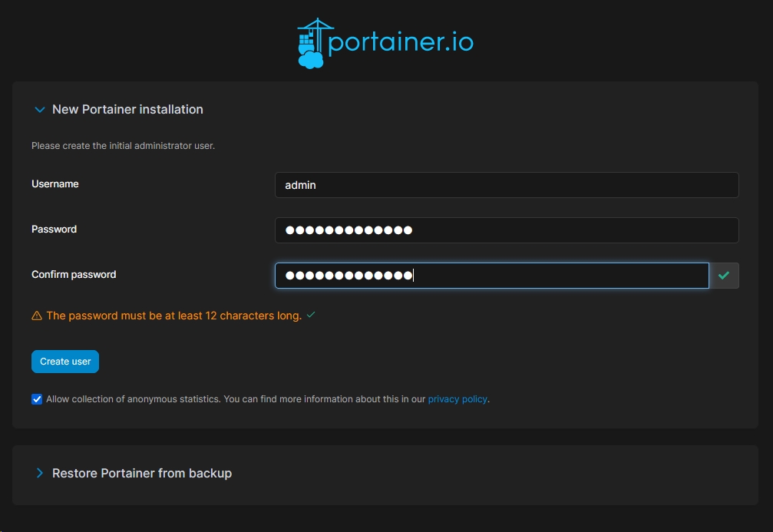Click the Confirm password input field
773x532 pixels.
[491, 276]
